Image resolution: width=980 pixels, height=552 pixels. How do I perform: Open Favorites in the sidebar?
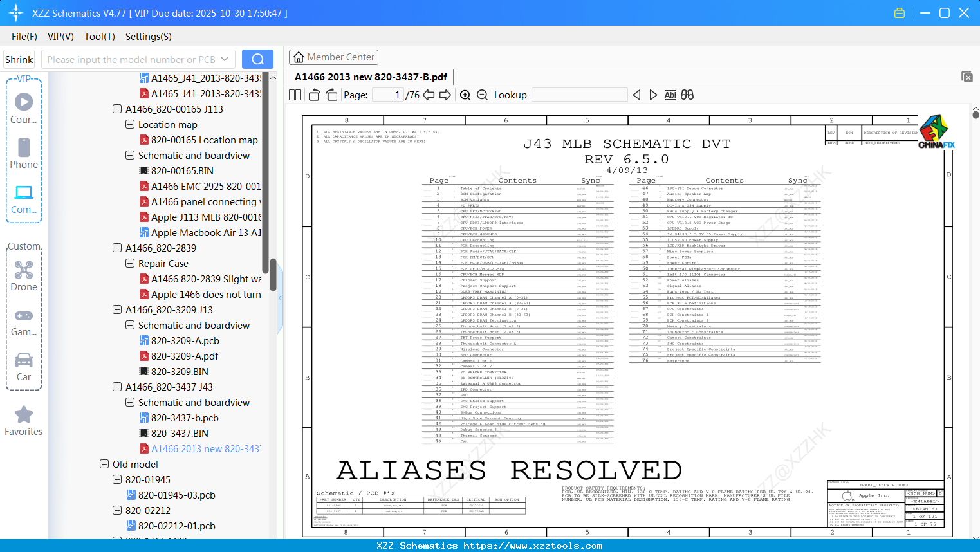[x=24, y=421]
